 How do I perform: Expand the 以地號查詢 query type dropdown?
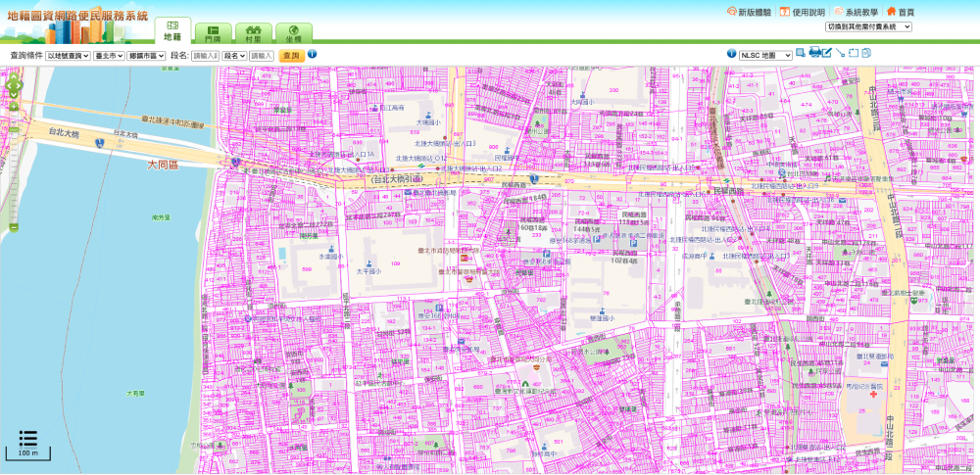[x=68, y=56]
